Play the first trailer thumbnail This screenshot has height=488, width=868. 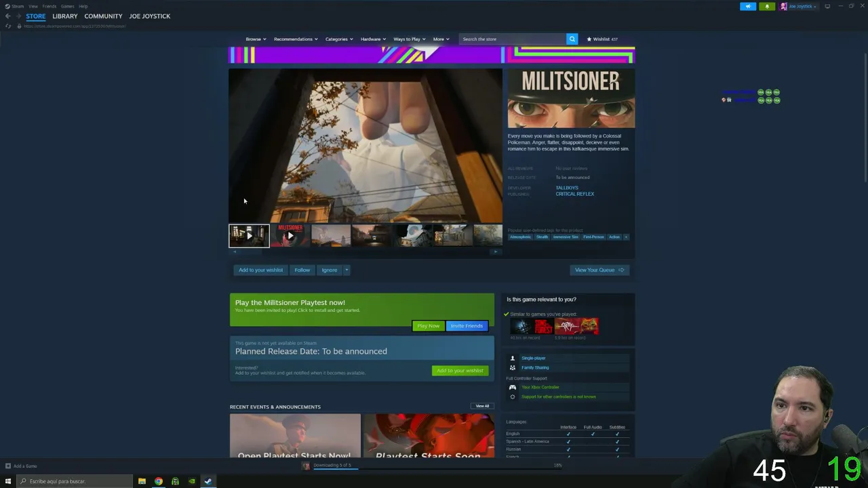pyautogui.click(x=249, y=236)
